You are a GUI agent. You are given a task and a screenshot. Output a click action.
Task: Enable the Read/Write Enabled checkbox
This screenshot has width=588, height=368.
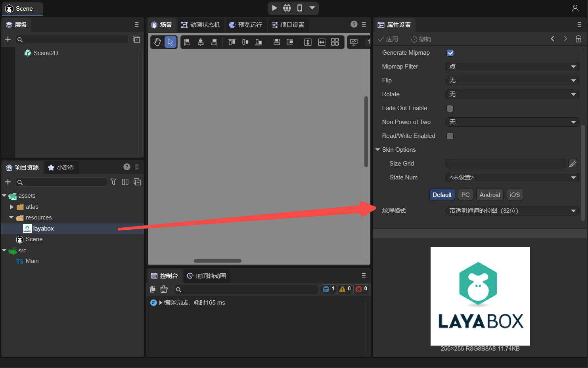coord(450,136)
